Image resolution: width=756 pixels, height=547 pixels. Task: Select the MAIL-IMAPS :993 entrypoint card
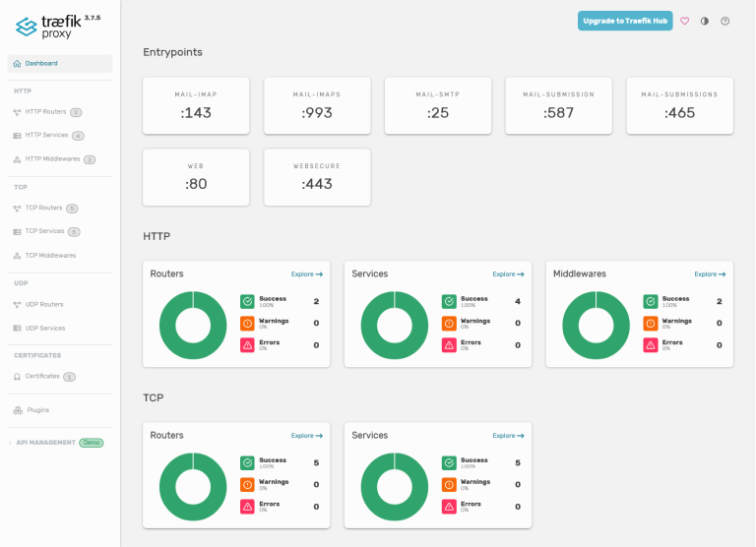[317, 105]
